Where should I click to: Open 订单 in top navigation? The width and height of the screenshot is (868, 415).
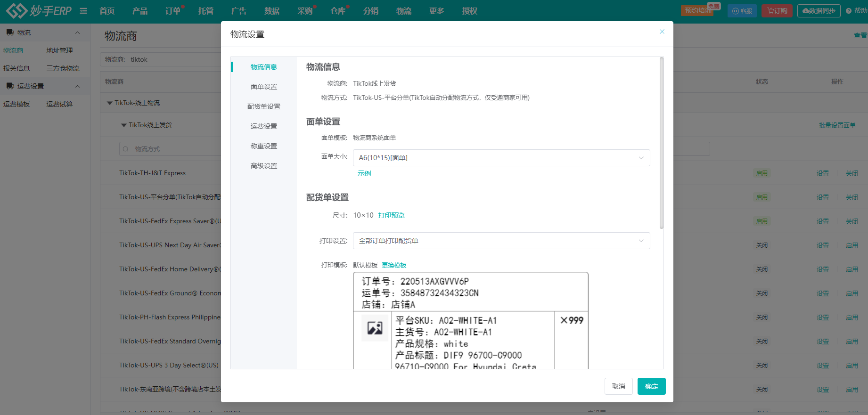(x=173, y=11)
